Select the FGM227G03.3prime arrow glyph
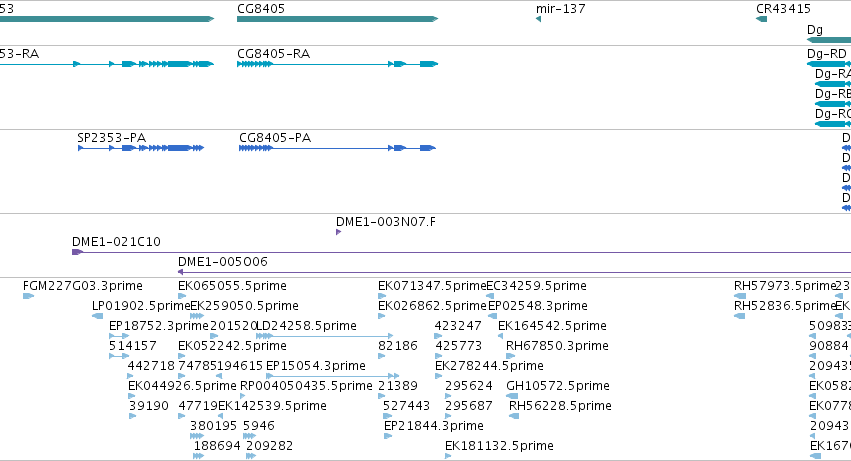 click(29, 296)
